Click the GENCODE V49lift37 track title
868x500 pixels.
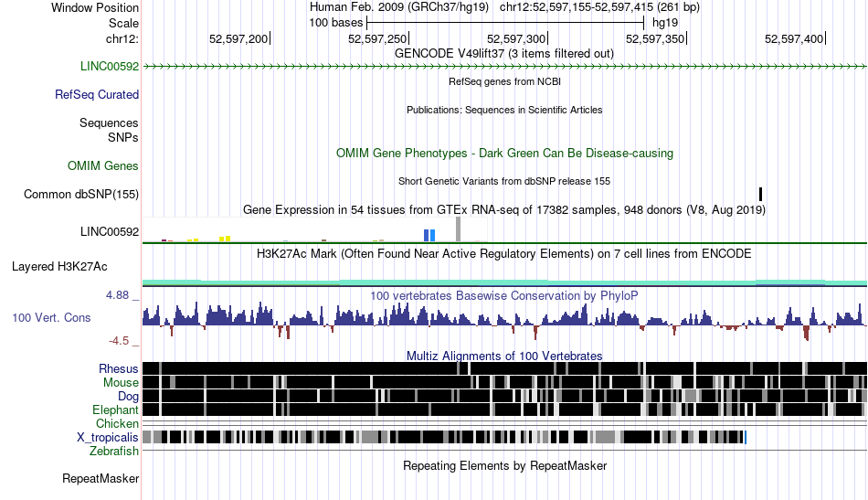[x=504, y=54]
